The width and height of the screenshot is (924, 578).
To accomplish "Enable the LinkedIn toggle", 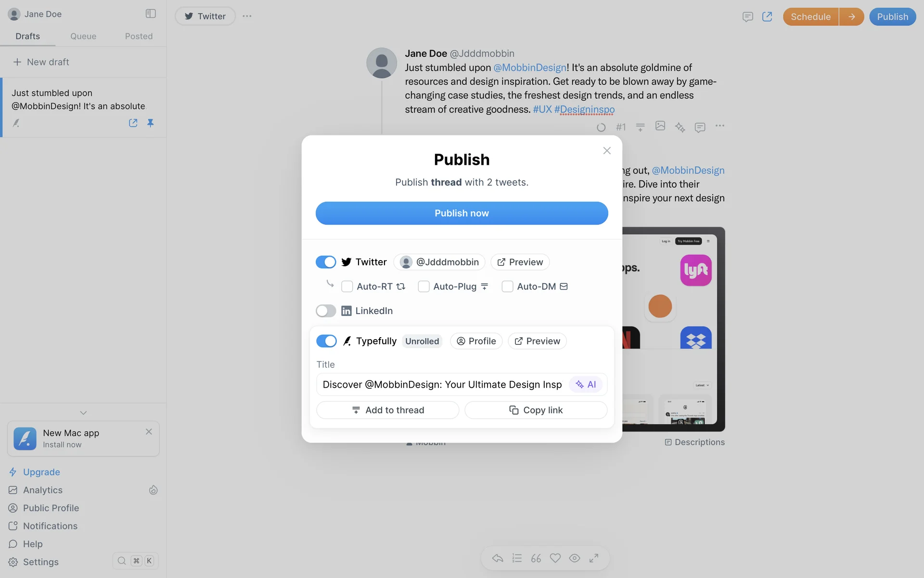I will pos(326,311).
